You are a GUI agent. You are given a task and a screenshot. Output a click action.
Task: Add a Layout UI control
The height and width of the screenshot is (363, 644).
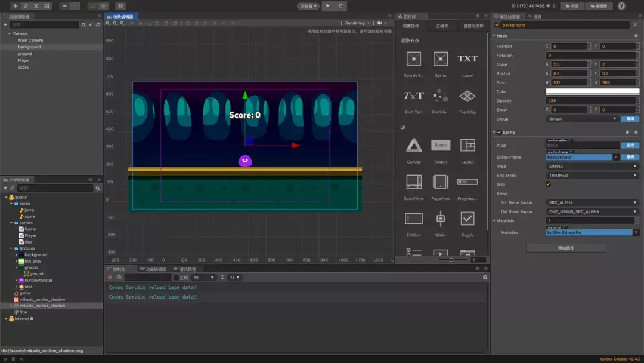[467, 145]
